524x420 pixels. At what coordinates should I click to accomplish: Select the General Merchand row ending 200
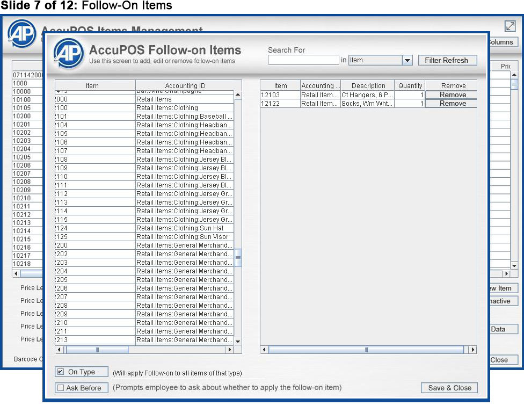coord(144,245)
